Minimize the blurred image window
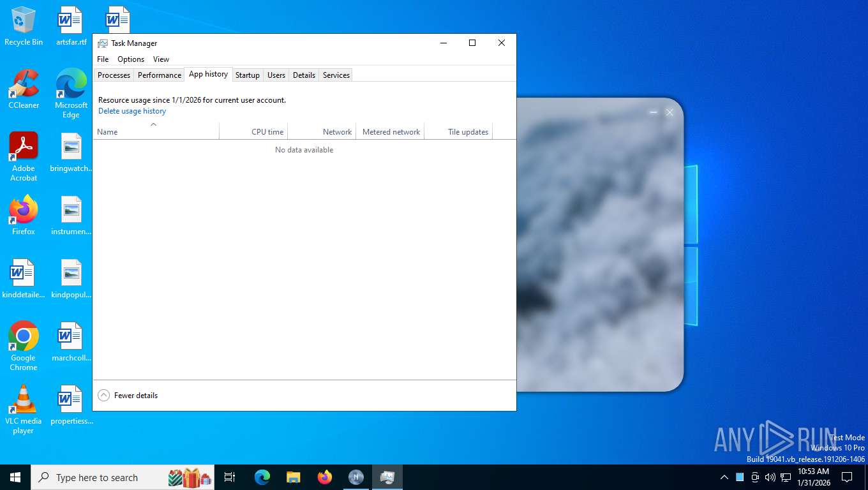Image resolution: width=868 pixels, height=490 pixels. pyautogui.click(x=653, y=112)
